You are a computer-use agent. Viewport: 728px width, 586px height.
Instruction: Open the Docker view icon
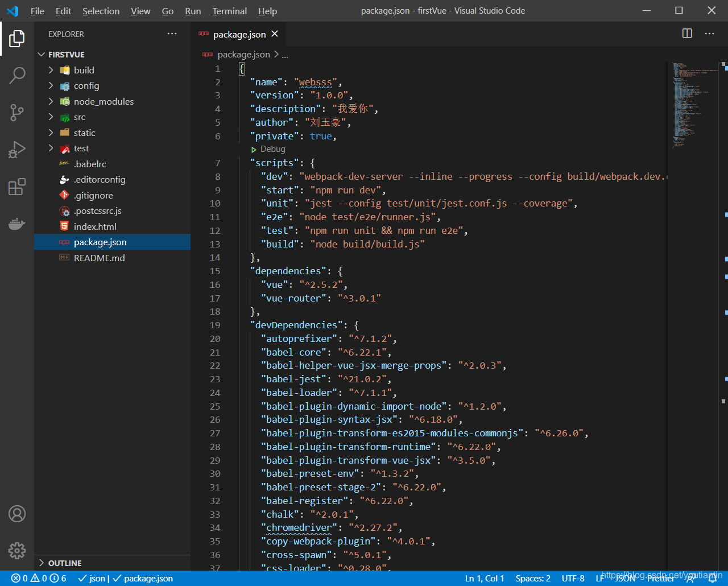coord(17,224)
